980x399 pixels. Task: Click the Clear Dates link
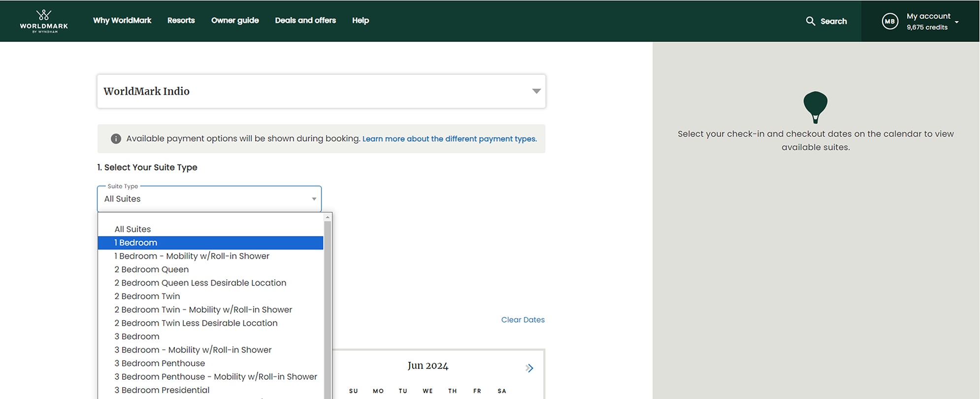click(523, 320)
